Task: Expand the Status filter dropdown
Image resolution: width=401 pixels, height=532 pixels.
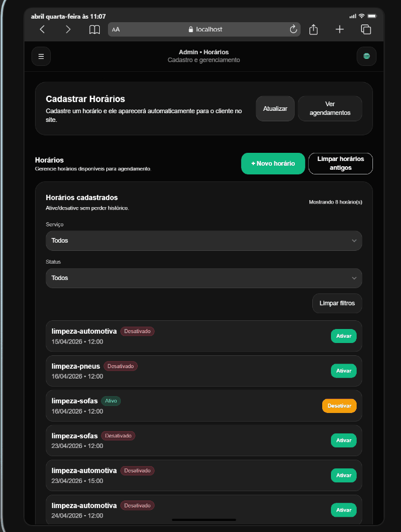Action: [204, 278]
